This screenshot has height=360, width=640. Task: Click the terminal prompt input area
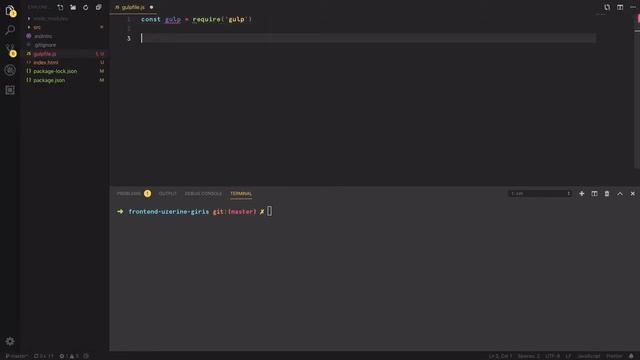click(x=269, y=211)
